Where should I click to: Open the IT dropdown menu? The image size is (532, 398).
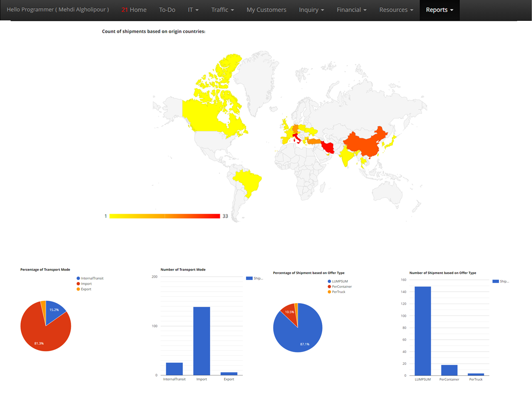[x=193, y=10]
